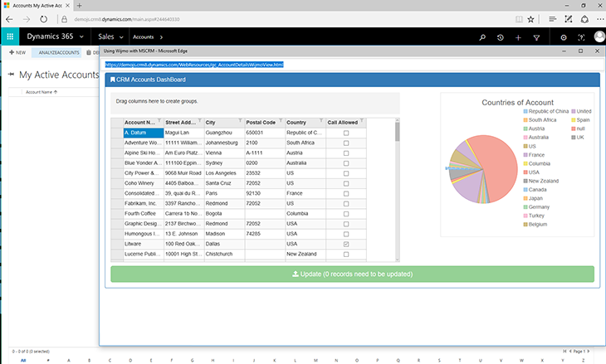The image size is (606, 364).
Task: Filter accounts by letter Z
Action: 584,360
